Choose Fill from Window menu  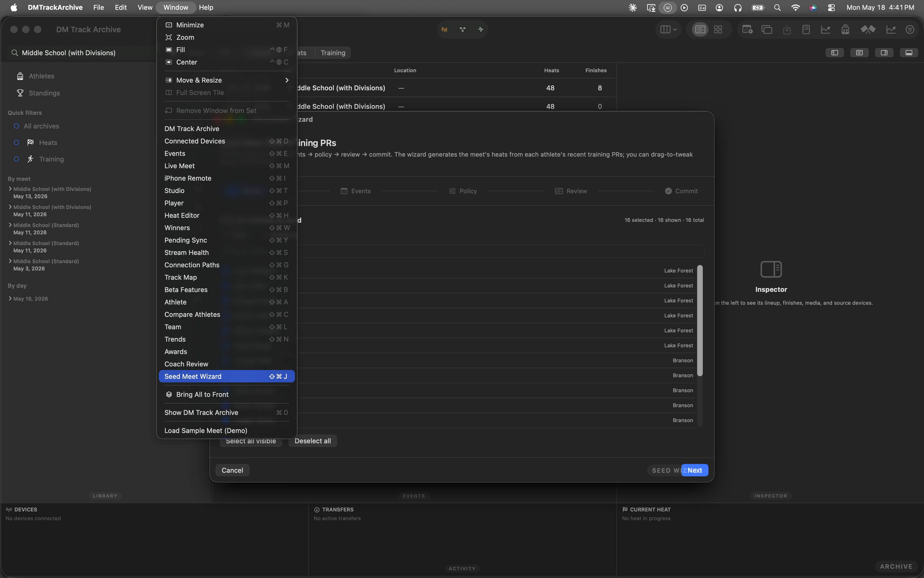tap(226, 50)
